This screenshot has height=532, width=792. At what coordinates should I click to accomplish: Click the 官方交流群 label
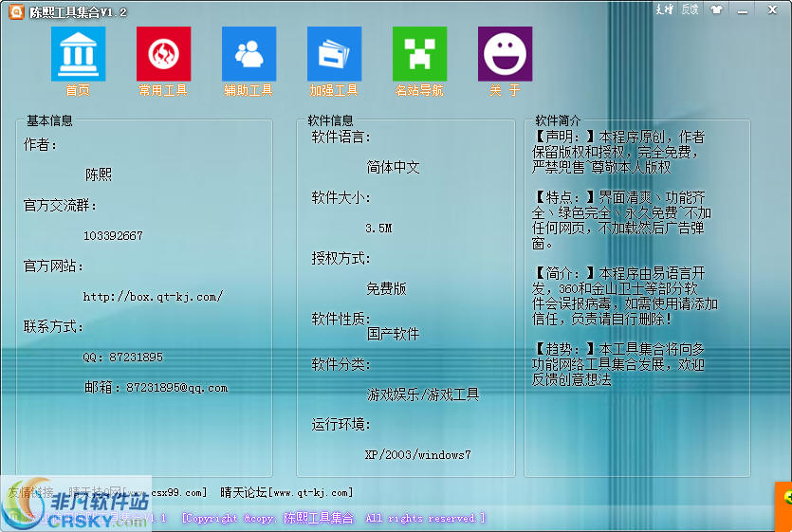(x=60, y=206)
